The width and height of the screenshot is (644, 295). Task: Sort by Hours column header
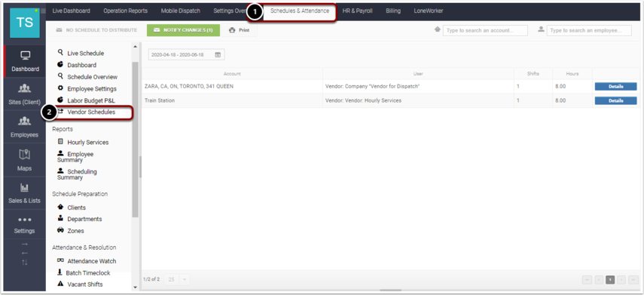[572, 74]
